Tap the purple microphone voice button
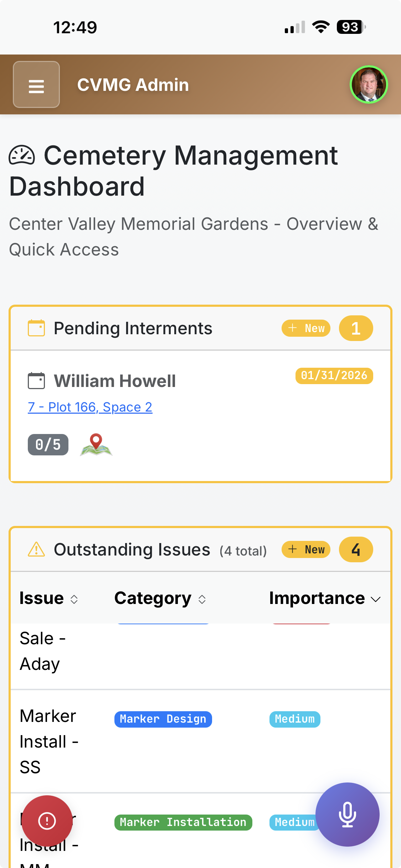The image size is (401, 868). point(347,814)
